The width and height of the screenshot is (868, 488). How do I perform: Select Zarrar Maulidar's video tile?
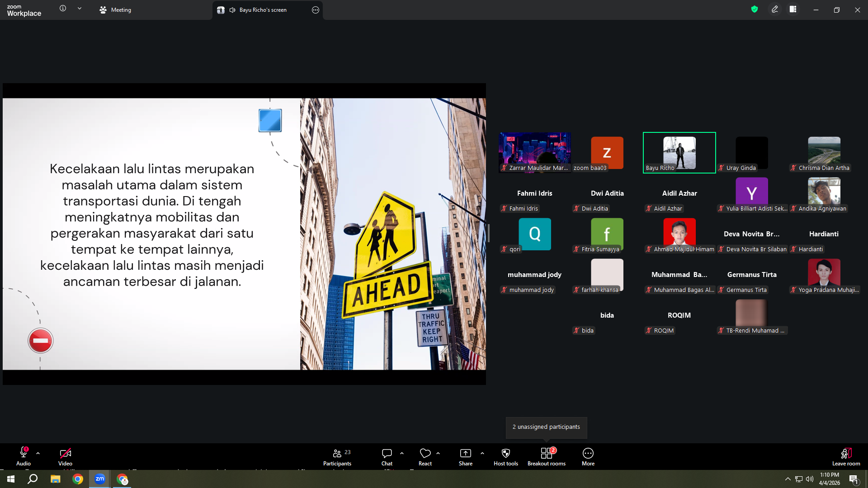pos(535,153)
